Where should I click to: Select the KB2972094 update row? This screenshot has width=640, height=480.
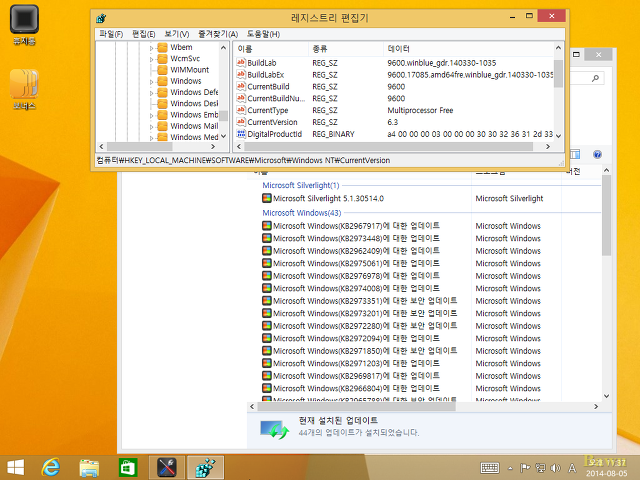click(x=431, y=338)
